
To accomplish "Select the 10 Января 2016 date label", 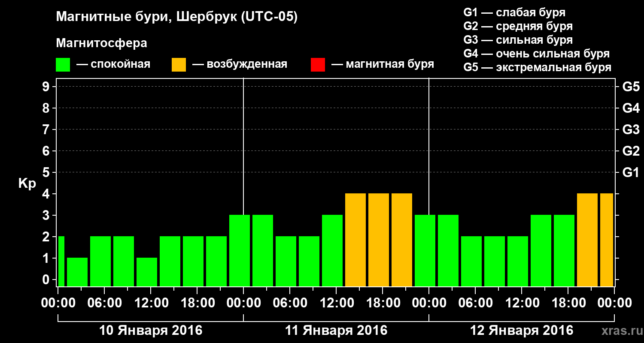I will [x=151, y=331].
